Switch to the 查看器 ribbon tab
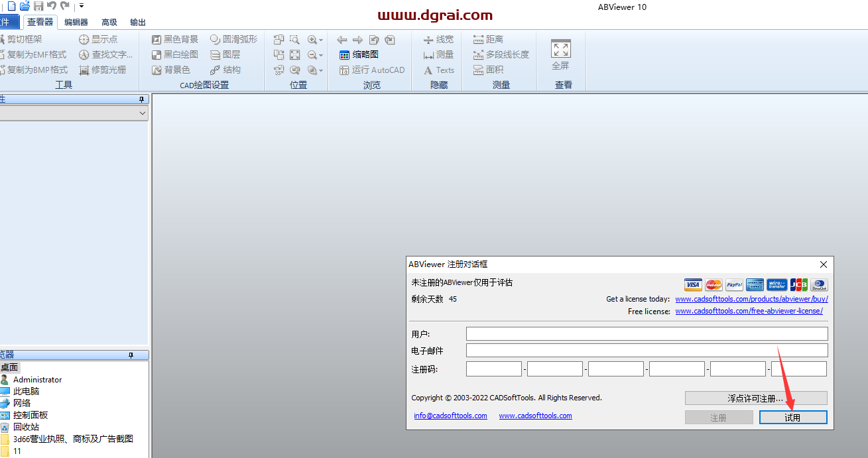This screenshot has width=868, height=458. 40,22
